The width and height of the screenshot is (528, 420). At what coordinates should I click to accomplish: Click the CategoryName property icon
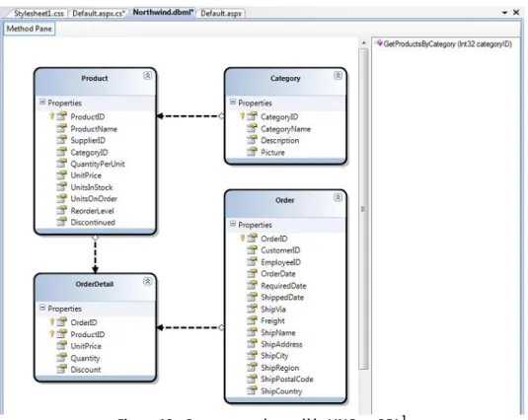(252, 128)
